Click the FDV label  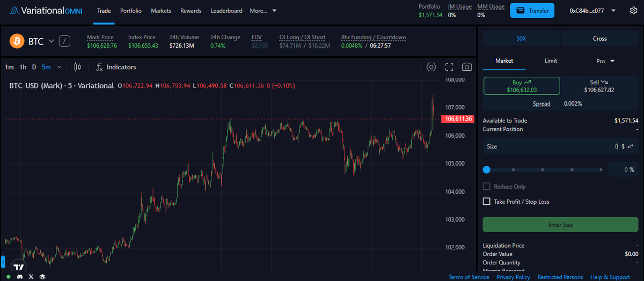257,38
